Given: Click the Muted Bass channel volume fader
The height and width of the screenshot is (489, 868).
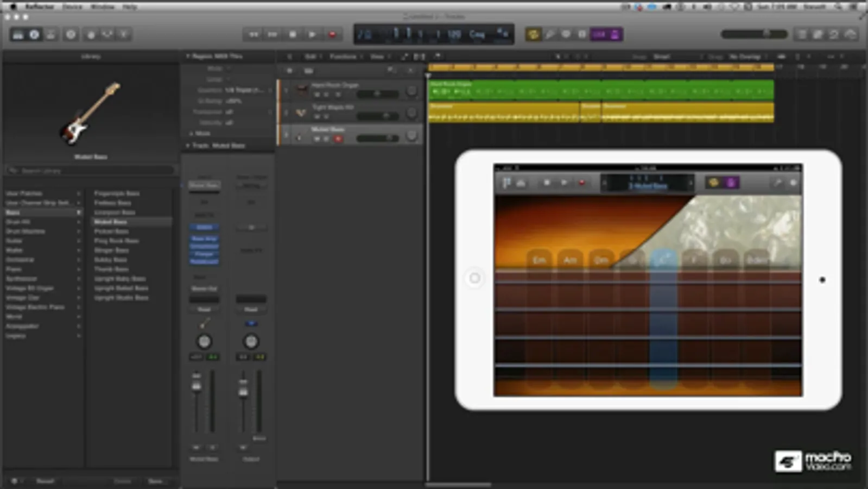Looking at the screenshot, I should point(197,386).
